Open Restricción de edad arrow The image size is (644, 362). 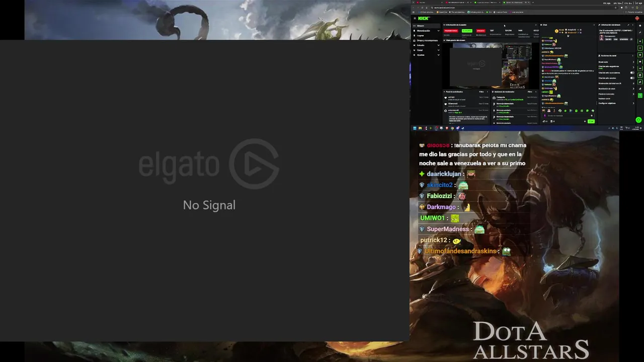633,88
